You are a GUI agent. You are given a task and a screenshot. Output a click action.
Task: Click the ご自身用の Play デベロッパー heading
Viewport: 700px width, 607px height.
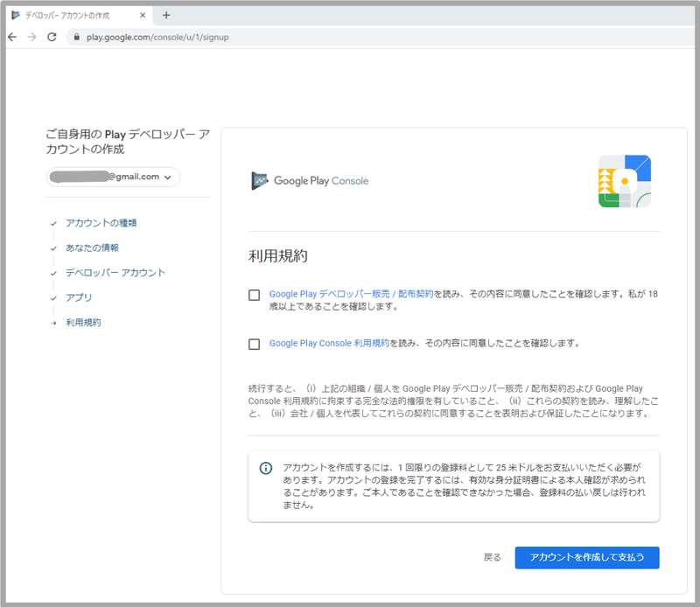128,142
